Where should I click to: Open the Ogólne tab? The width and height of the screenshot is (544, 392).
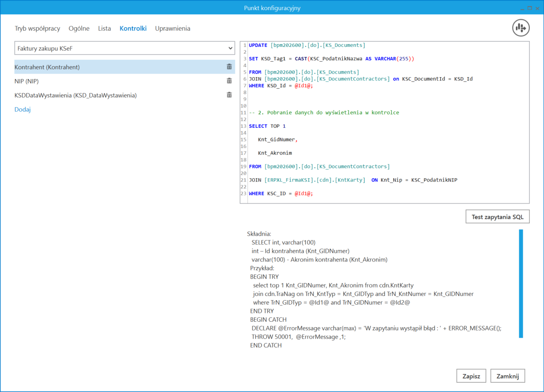(79, 28)
